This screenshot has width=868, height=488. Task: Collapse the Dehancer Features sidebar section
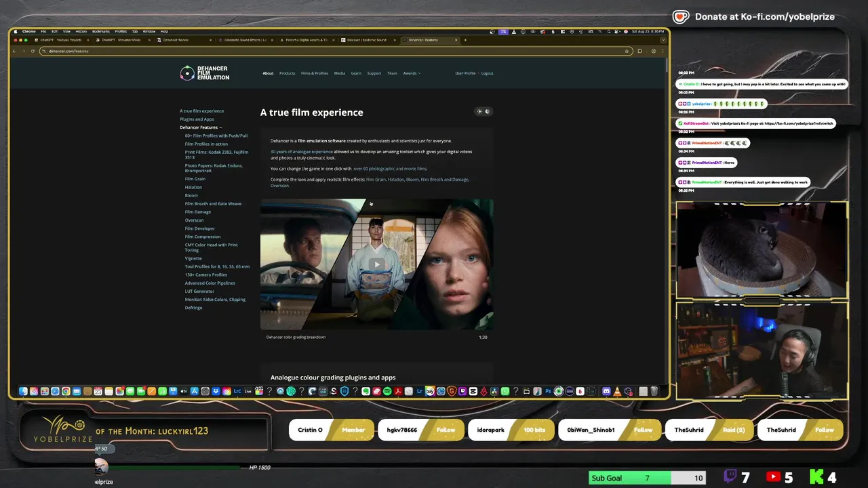pos(201,127)
